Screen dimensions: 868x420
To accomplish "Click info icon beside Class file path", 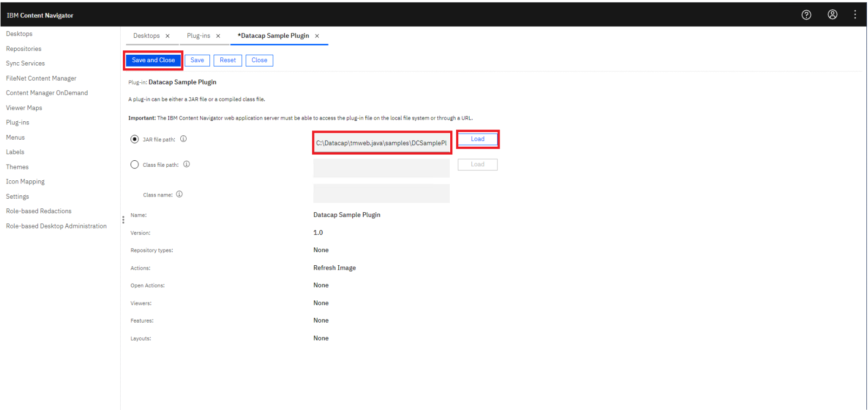I will click(x=187, y=165).
